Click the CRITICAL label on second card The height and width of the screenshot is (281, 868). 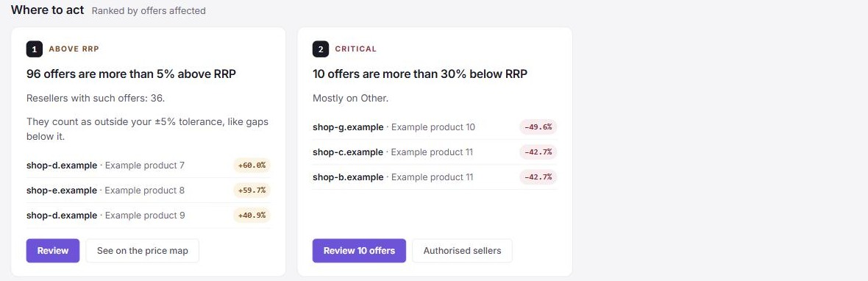coord(356,49)
